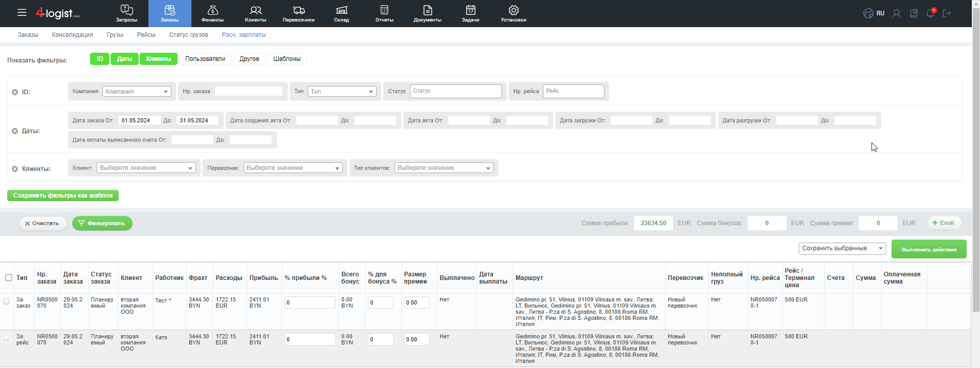Check the notifications bell icon

click(x=930, y=13)
